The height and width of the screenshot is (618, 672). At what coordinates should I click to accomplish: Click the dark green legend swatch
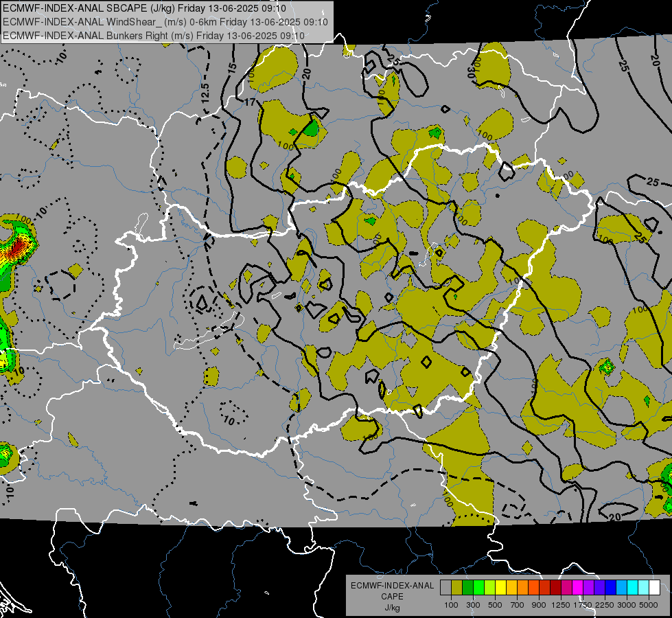click(468, 588)
